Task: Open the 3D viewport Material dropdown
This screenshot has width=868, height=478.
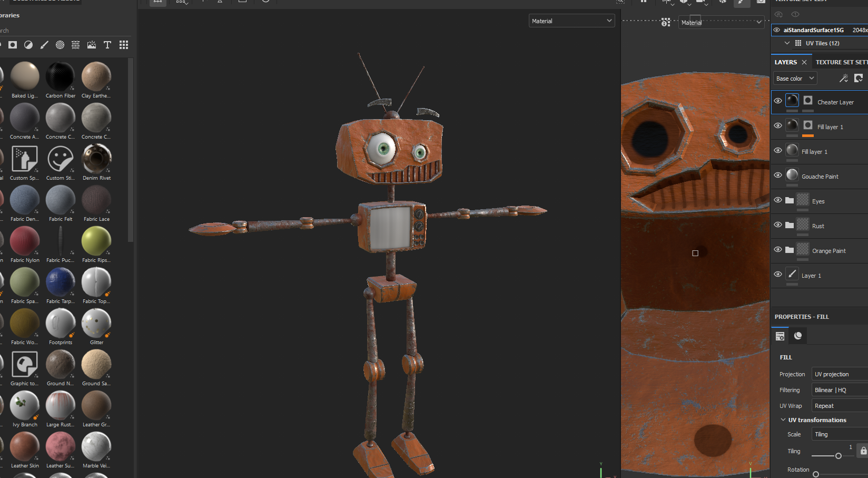Action: 571,21
